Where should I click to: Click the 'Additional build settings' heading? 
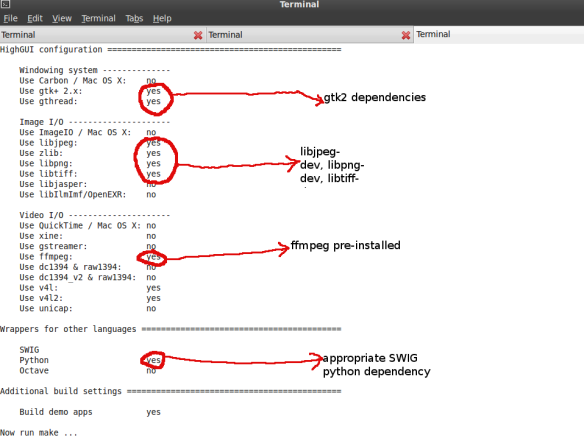click(x=171, y=391)
